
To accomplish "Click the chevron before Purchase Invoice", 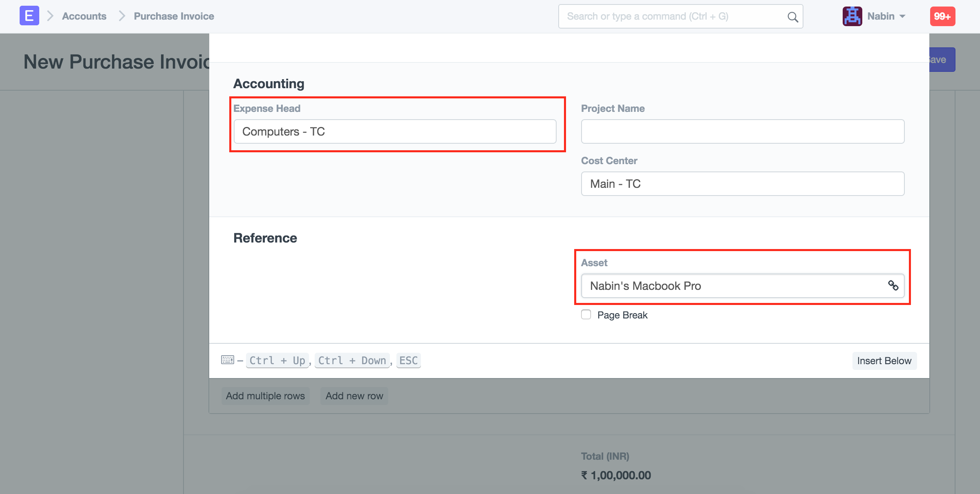I will (122, 16).
